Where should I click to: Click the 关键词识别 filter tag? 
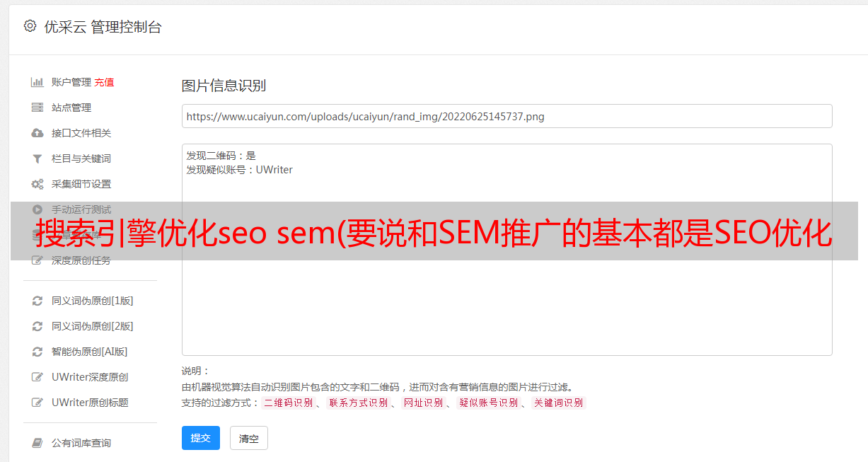pos(559,403)
